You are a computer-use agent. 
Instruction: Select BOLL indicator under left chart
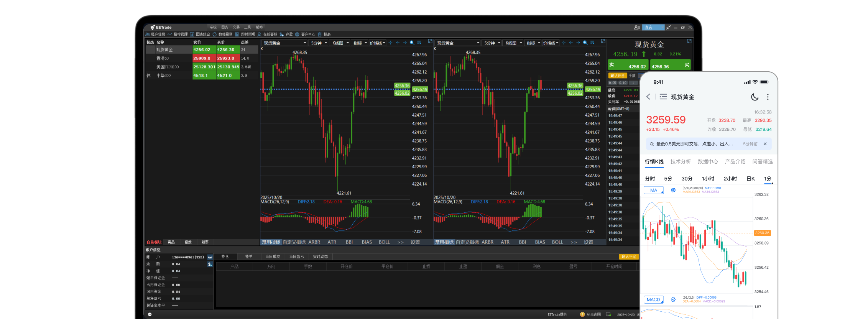point(384,242)
